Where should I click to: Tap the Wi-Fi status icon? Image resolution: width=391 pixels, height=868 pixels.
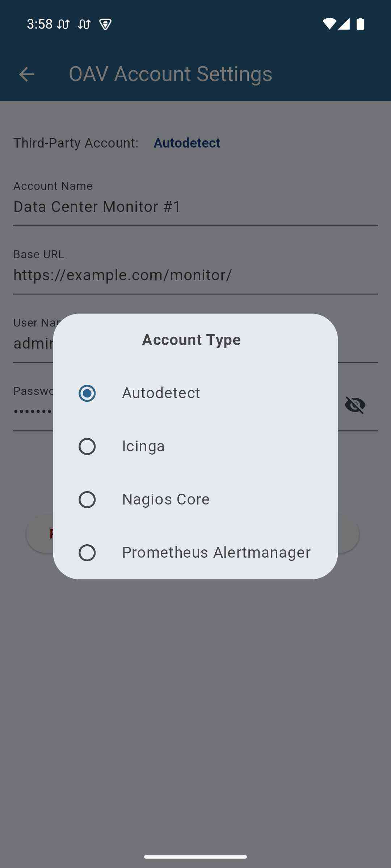click(329, 24)
